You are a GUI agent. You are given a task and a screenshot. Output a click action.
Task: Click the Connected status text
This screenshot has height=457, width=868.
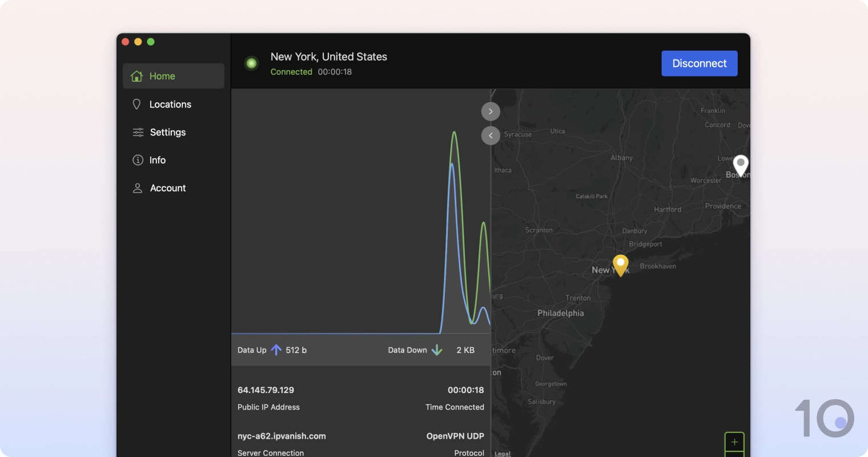pos(291,72)
